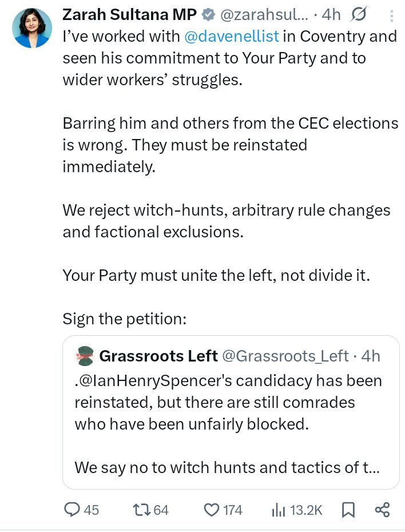View the 13.2K analytics bar chart icon
The image size is (405, 532).
point(279,509)
